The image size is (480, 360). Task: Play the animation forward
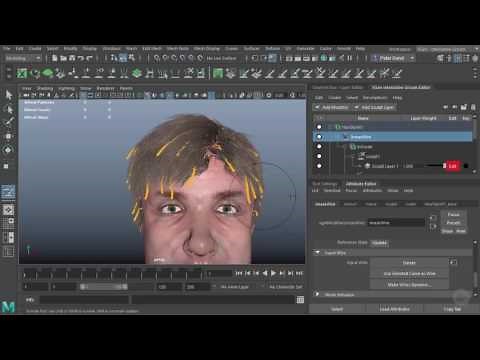(273, 273)
